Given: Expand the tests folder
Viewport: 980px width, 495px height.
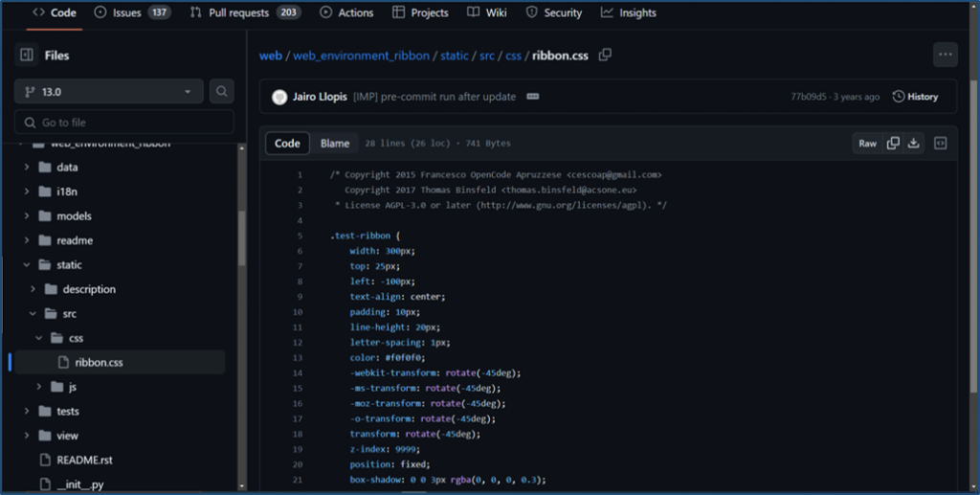Looking at the screenshot, I should click(26, 412).
